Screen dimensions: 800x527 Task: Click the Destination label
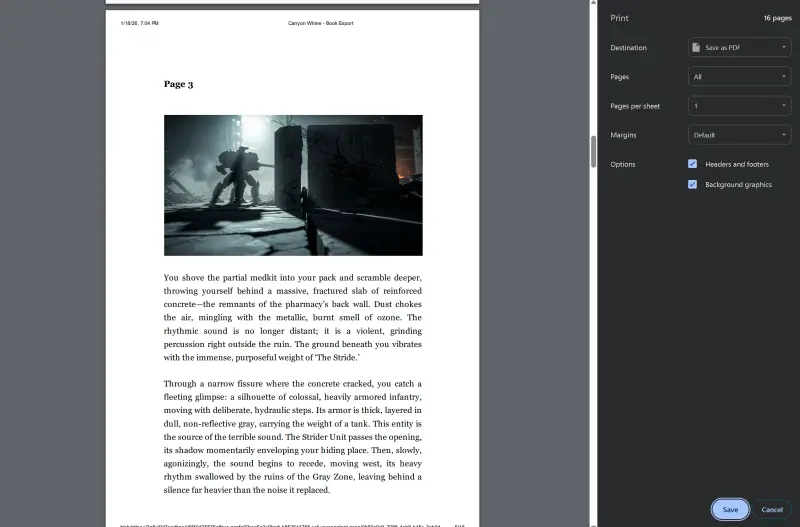(x=628, y=47)
